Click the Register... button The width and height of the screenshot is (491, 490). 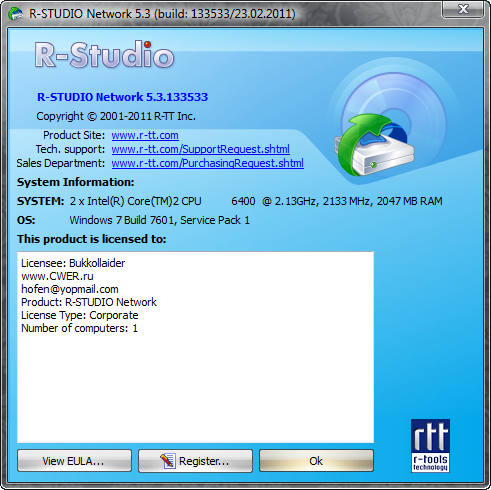[195, 461]
